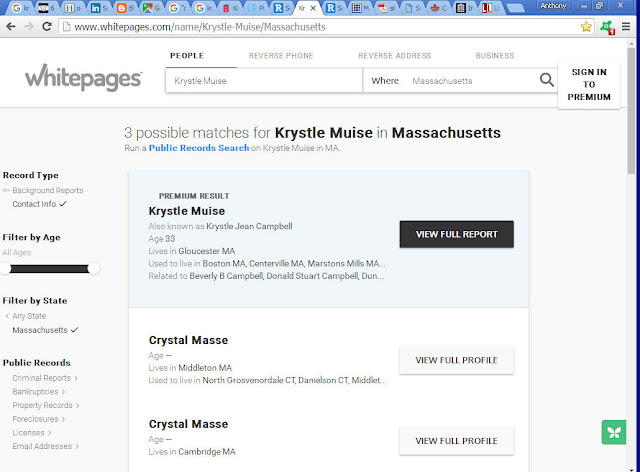The width and height of the screenshot is (640, 472).
Task: Click the right age slider handle
Action: point(93,269)
